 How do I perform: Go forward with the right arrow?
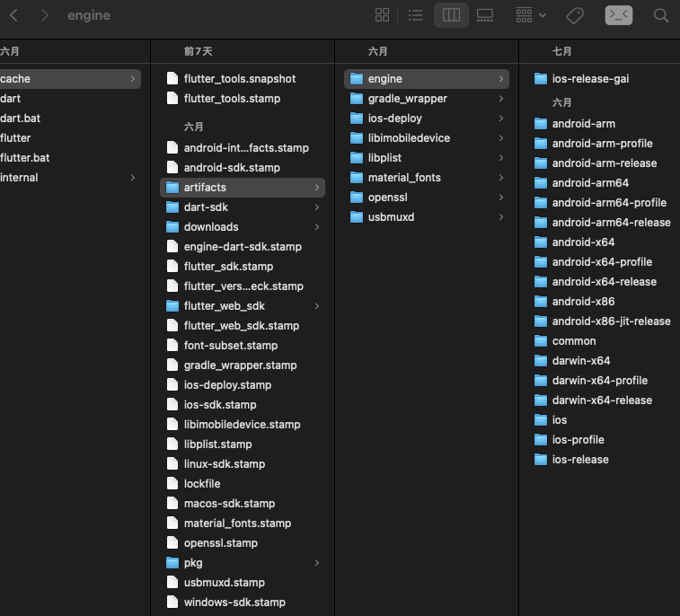[x=44, y=15]
